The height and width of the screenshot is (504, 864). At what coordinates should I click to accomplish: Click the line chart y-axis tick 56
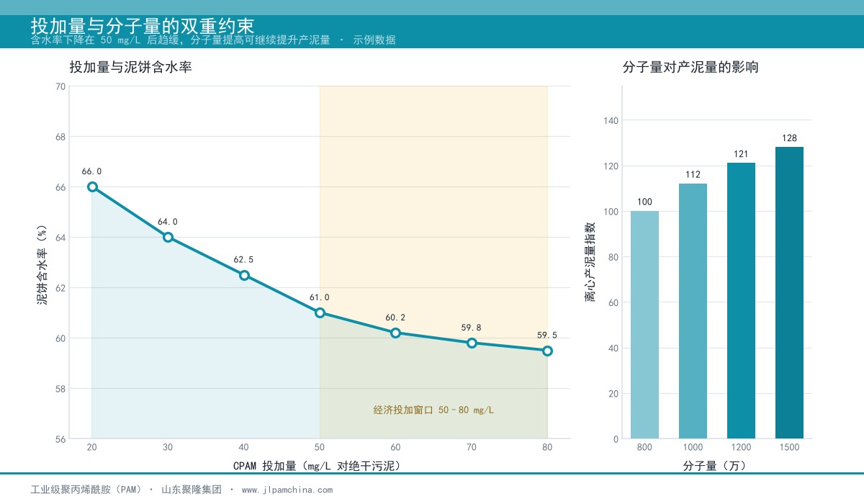pyautogui.click(x=60, y=438)
